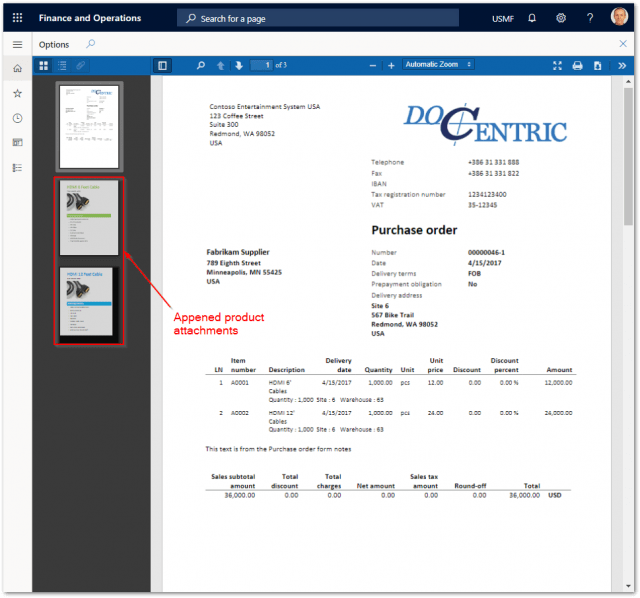Switch to presentation fullscreen mode

557,65
